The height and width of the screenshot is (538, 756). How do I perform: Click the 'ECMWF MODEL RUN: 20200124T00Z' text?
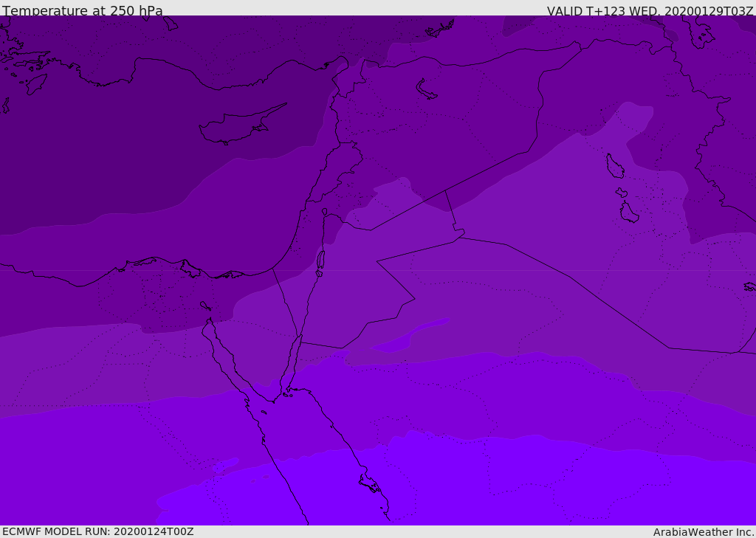tap(98, 531)
